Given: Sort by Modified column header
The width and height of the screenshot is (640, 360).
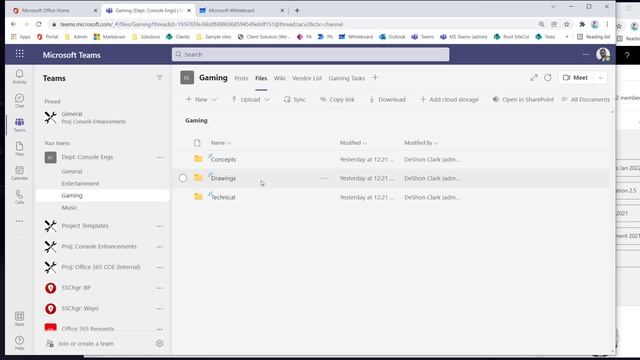Looking at the screenshot, I should 353,142.
